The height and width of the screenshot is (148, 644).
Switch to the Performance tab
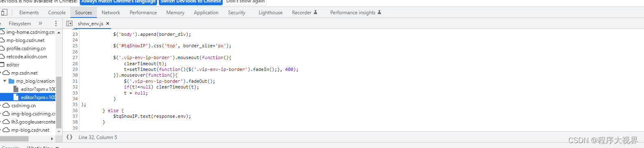(143, 13)
